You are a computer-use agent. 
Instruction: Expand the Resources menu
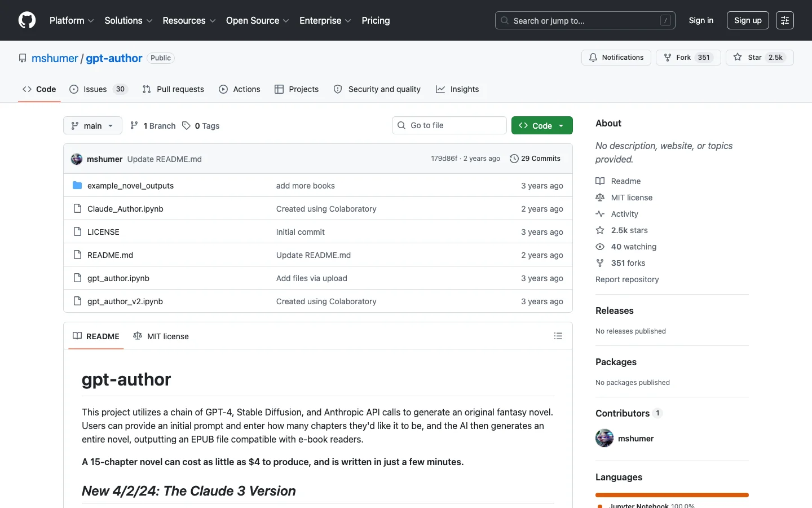click(189, 20)
